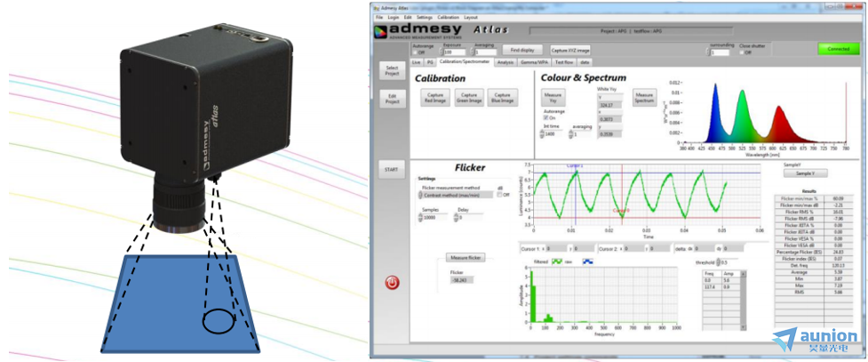Click the Percentage Flicker (IES) result row

(x=814, y=251)
